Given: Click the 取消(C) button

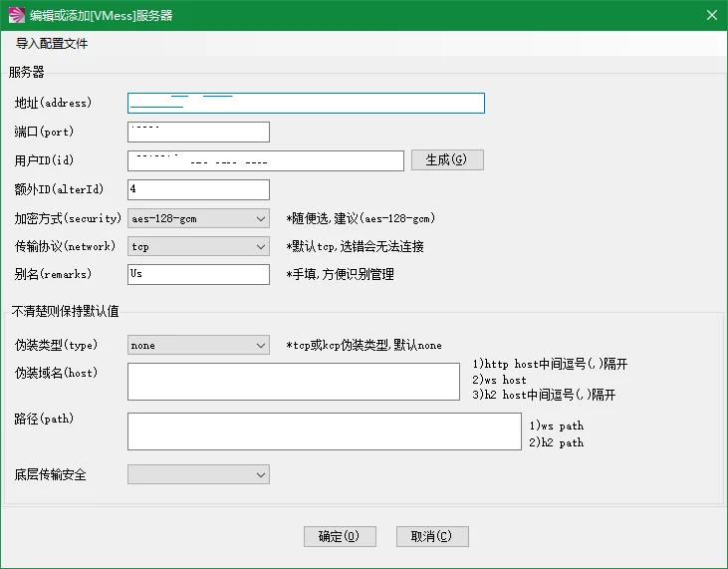Looking at the screenshot, I should click(x=432, y=536).
